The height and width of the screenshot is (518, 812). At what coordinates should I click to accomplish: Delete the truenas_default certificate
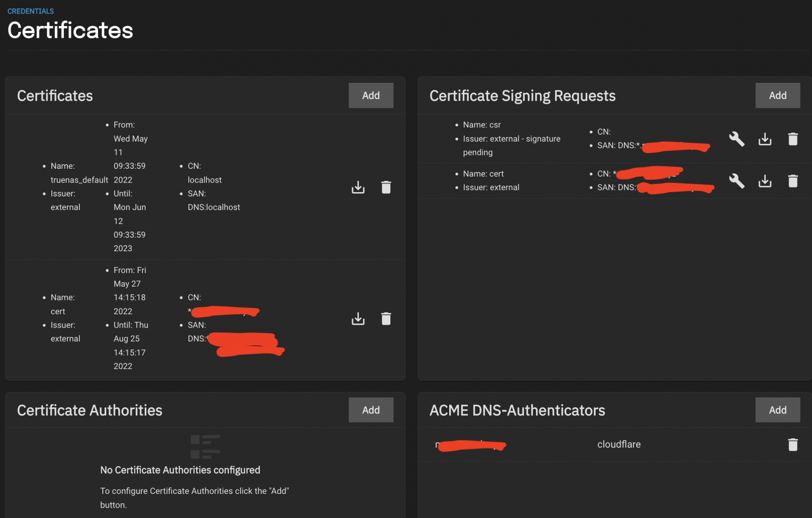pos(386,187)
